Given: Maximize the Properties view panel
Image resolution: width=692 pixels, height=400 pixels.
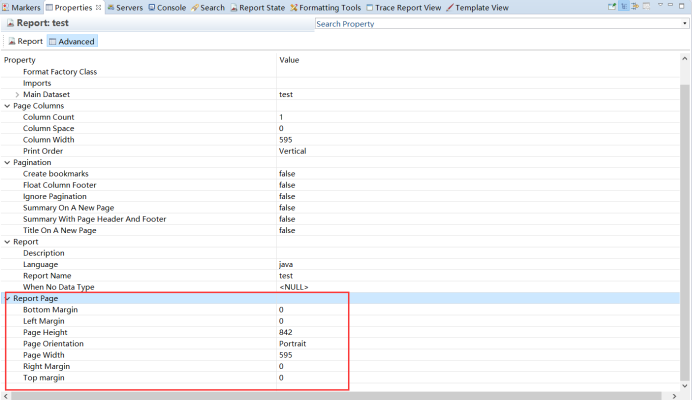Looking at the screenshot, I should (x=681, y=6).
